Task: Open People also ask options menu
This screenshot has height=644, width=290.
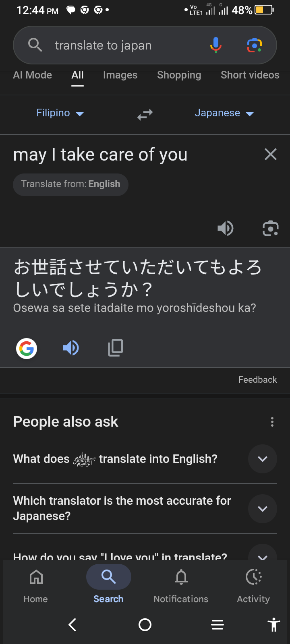Action: point(272,422)
